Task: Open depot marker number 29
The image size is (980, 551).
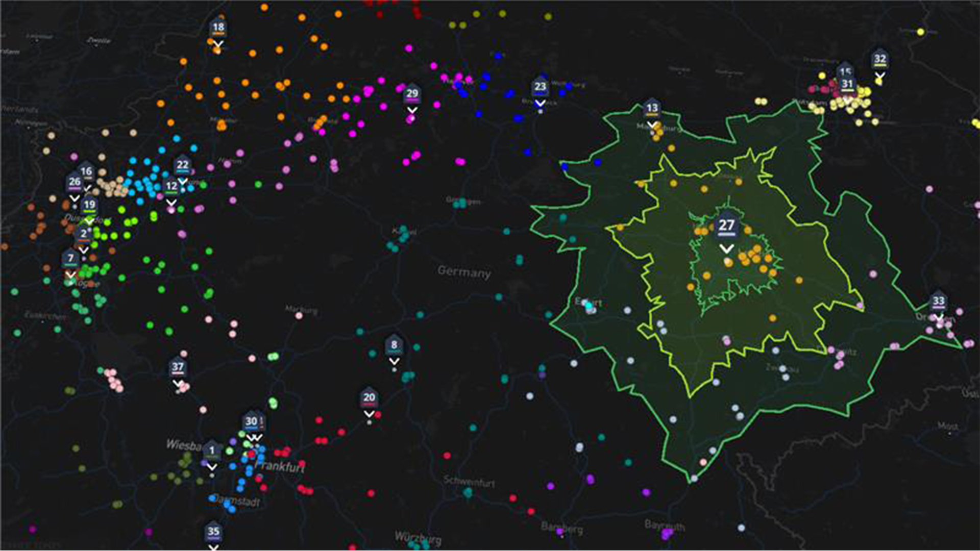Action: [x=412, y=93]
